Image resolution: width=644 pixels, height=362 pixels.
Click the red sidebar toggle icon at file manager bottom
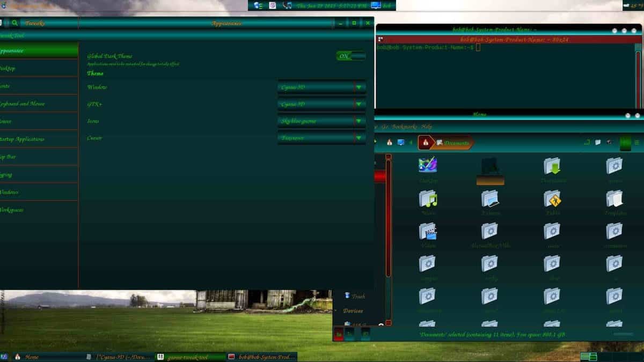pyautogui.click(x=339, y=333)
